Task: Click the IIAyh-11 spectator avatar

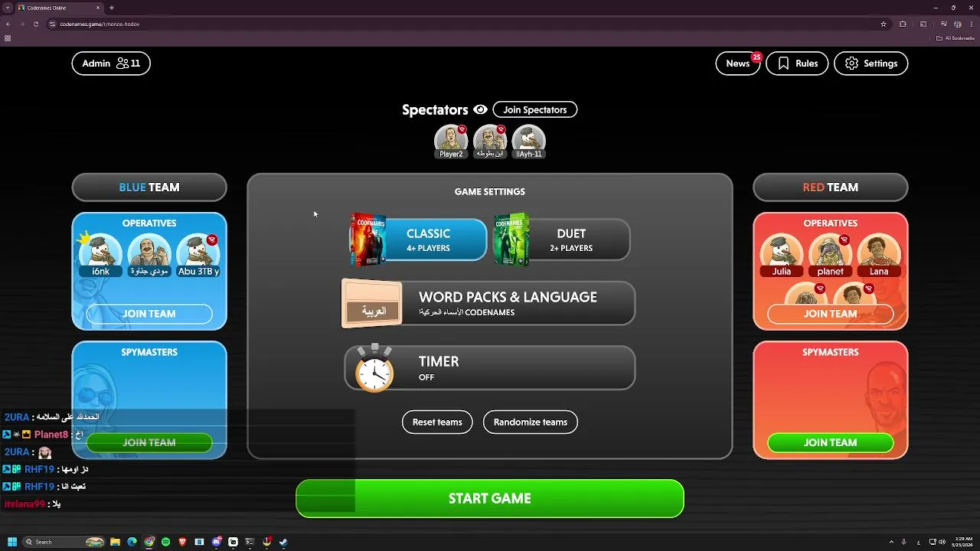Action: pos(528,142)
